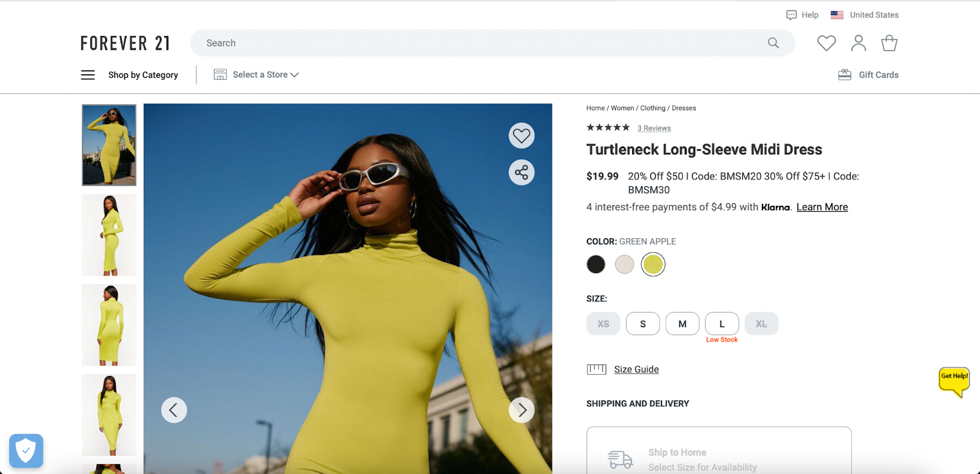Screen dimensions: 980x474
Task: Go to Home breadcrumb
Action: click(595, 108)
